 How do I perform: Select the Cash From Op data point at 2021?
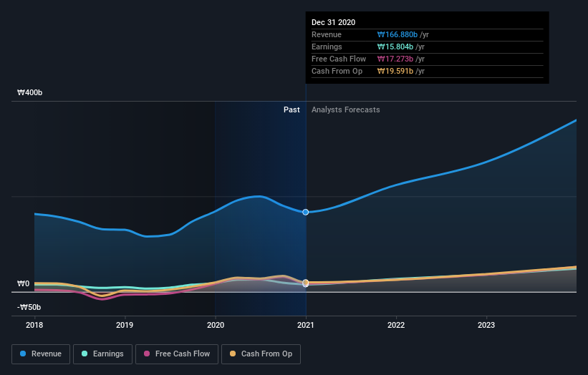(306, 282)
